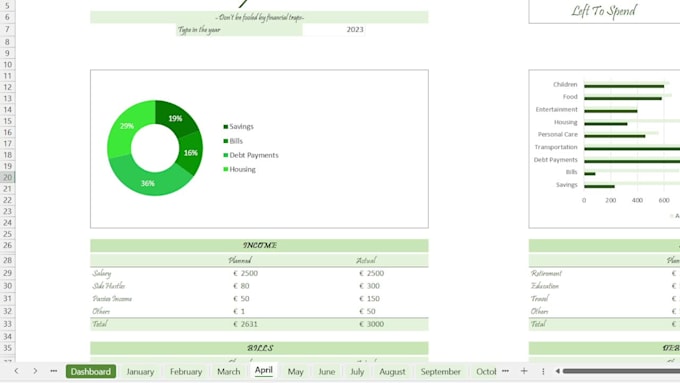680x383 pixels.
Task: Switch to the May sheet
Action: [295, 372]
